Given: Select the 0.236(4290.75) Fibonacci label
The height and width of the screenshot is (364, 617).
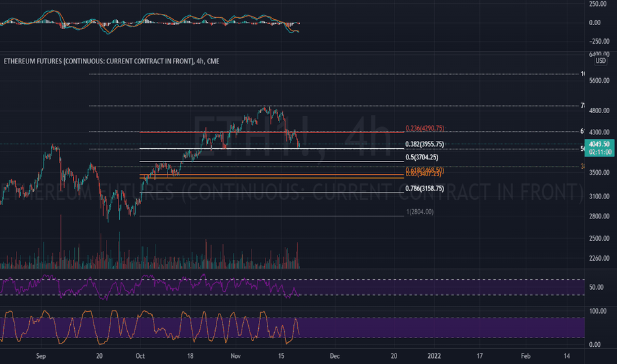Looking at the screenshot, I should tap(424, 128).
